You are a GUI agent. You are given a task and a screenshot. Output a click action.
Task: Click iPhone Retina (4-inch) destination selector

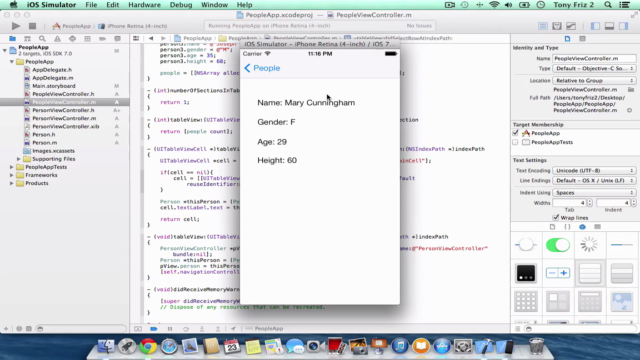point(133,26)
